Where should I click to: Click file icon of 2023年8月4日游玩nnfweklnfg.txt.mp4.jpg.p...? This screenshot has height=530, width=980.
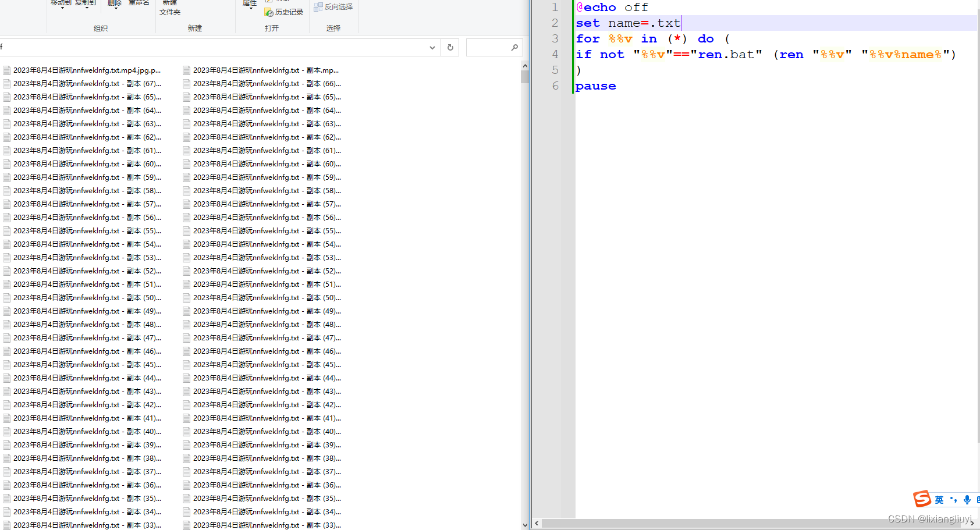[7, 70]
